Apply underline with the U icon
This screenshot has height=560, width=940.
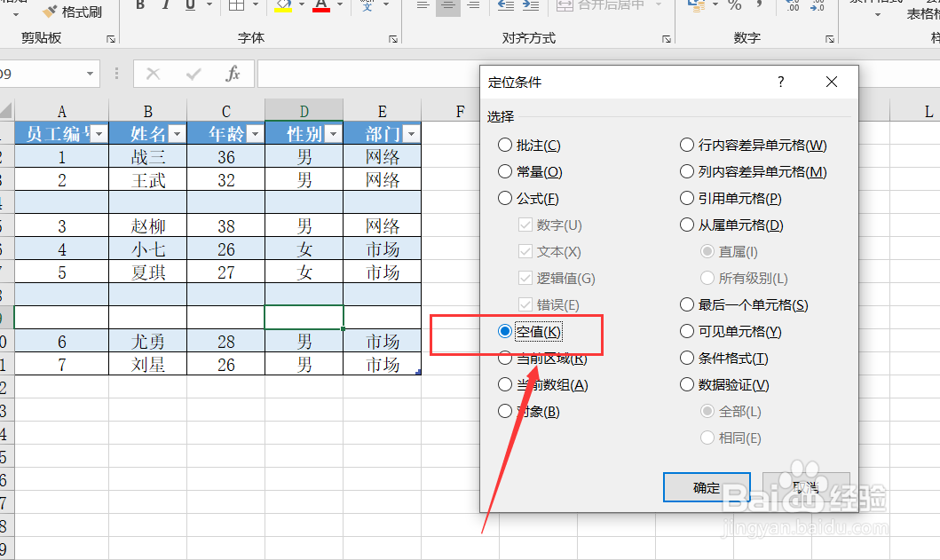189,6
